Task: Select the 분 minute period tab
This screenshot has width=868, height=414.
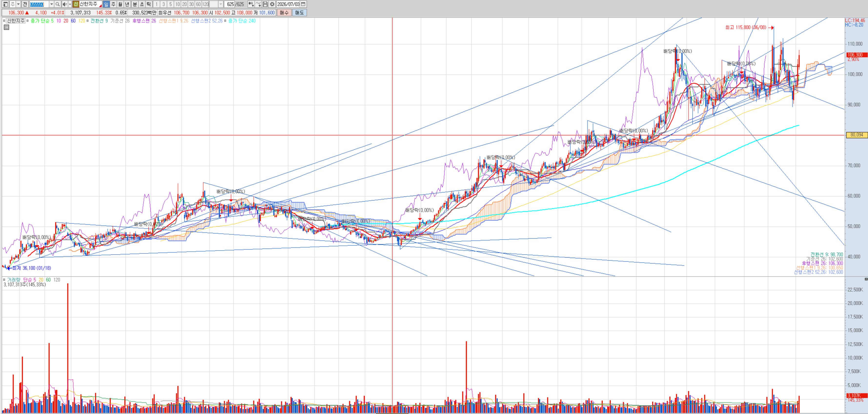Action: click(x=135, y=4)
